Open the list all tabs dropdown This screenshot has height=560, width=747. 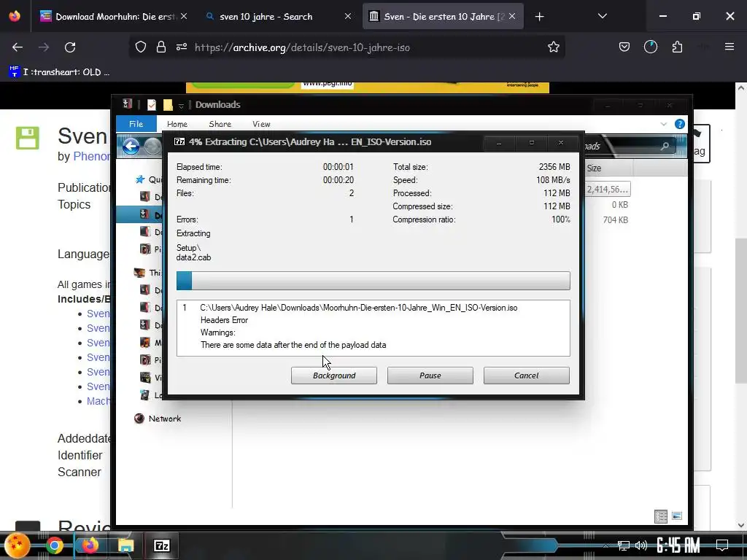602,17
